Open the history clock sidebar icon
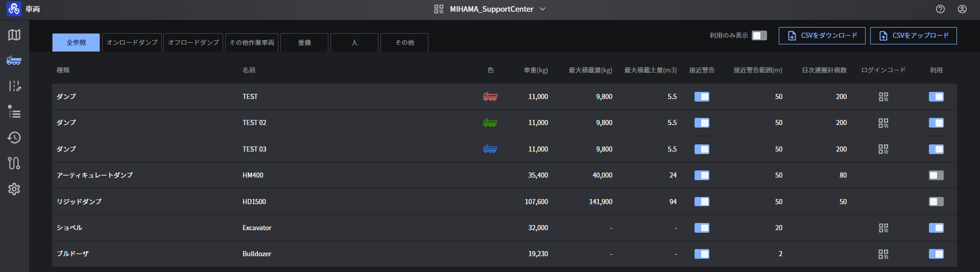Viewport: 980px width, 272px height. click(x=14, y=137)
